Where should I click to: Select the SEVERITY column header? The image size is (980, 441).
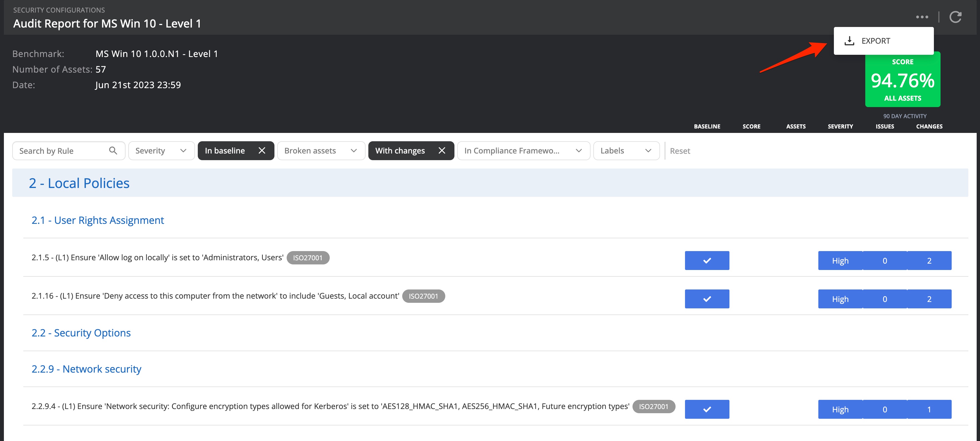tap(840, 126)
